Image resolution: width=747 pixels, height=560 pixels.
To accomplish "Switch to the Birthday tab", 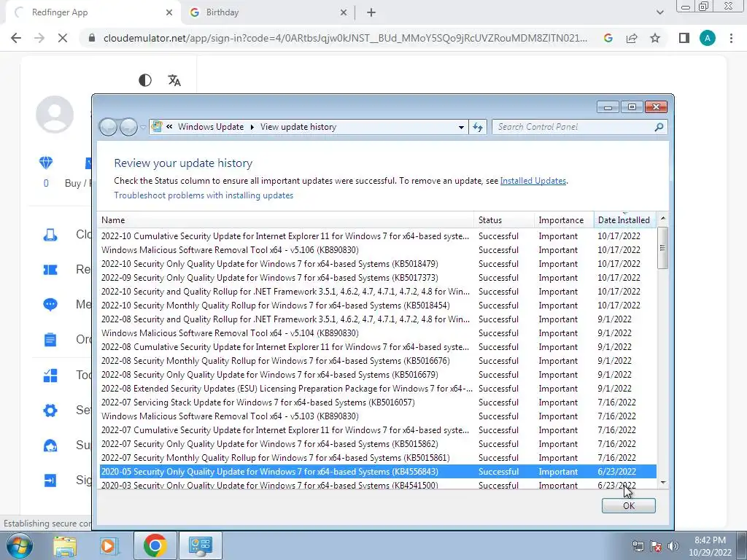I will (x=267, y=12).
